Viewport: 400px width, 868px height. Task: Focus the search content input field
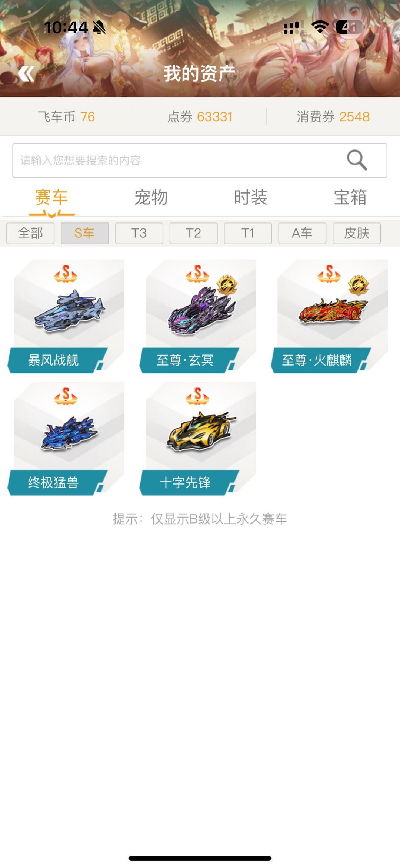(x=200, y=161)
